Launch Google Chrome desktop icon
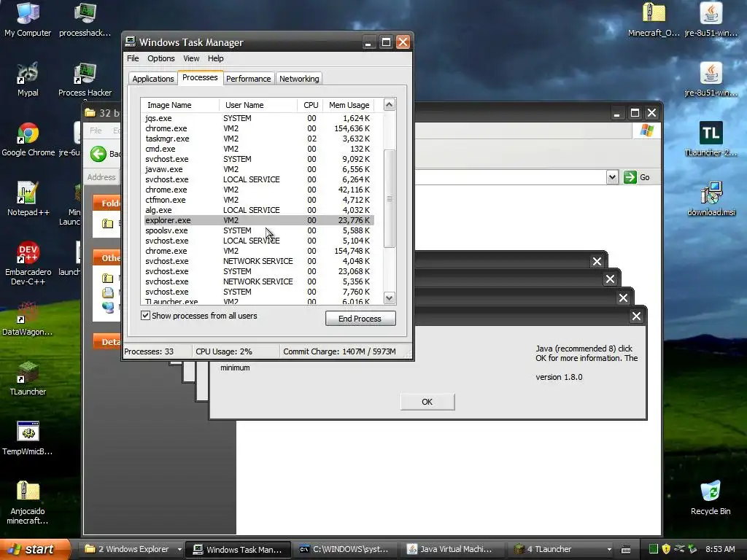This screenshot has height=560, width=747. tap(28, 139)
